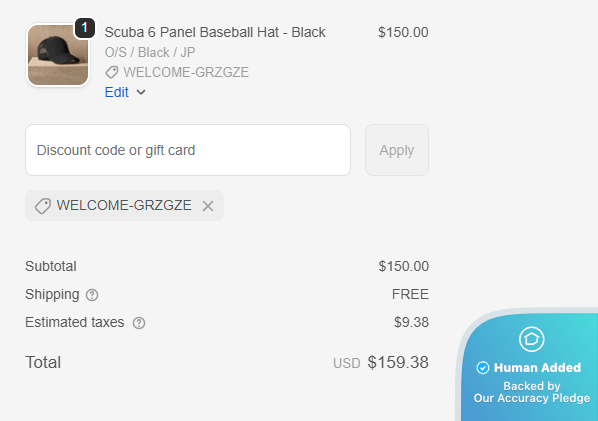This screenshot has height=421, width=598.
Task: Focus the Discount code or gift card field
Action: [188, 150]
